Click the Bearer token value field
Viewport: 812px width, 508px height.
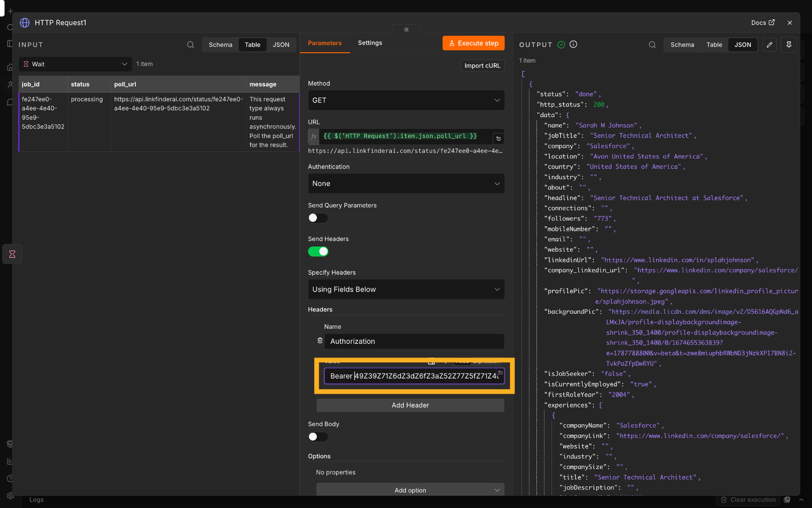click(414, 376)
